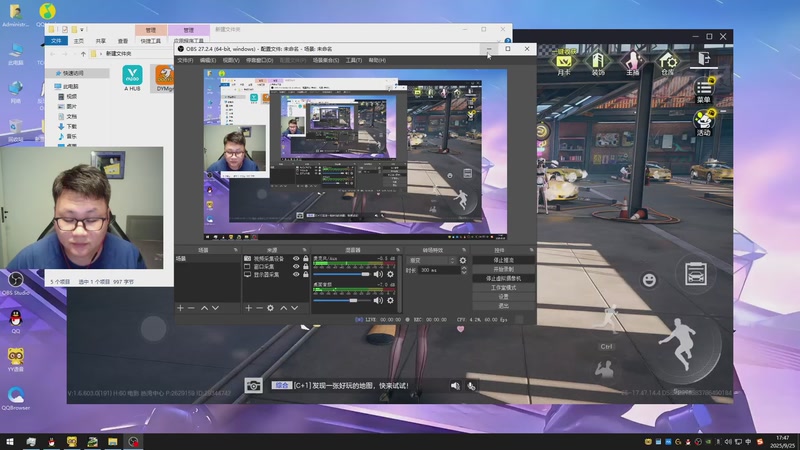Image resolution: width=800 pixels, height=450 pixels.
Task: Toggle lock of 视频采集设备 source
Action: pos(306,259)
